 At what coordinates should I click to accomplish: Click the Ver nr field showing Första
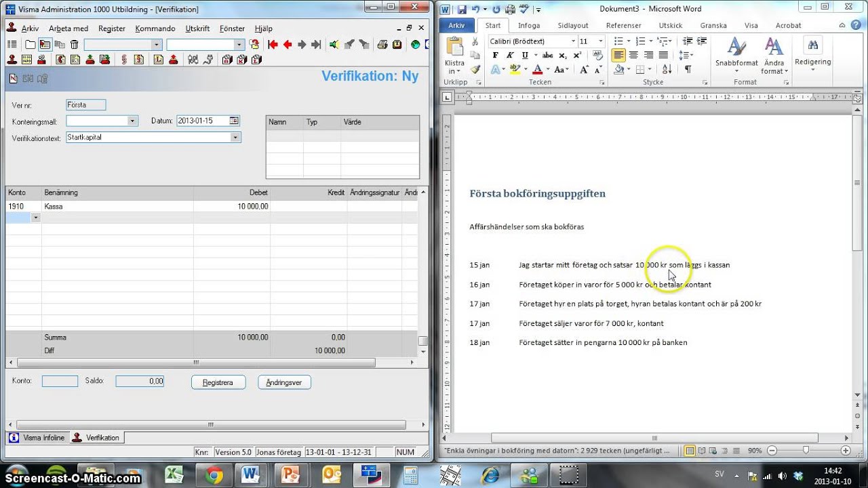[x=85, y=105]
